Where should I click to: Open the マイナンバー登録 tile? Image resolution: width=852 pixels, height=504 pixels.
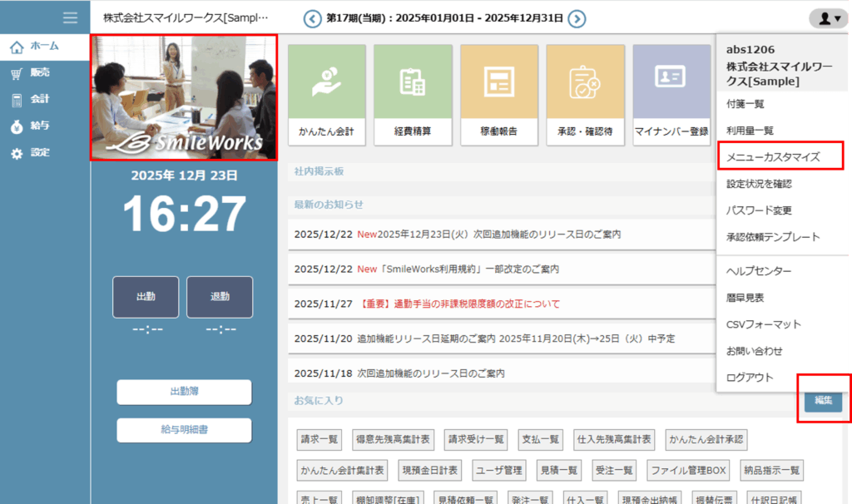click(x=671, y=94)
